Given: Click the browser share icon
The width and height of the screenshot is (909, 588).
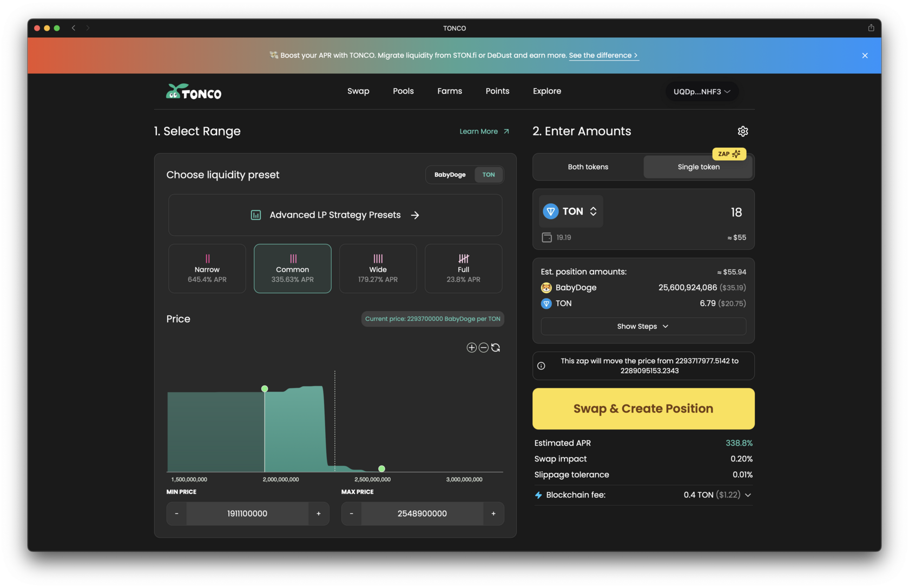Looking at the screenshot, I should [871, 28].
